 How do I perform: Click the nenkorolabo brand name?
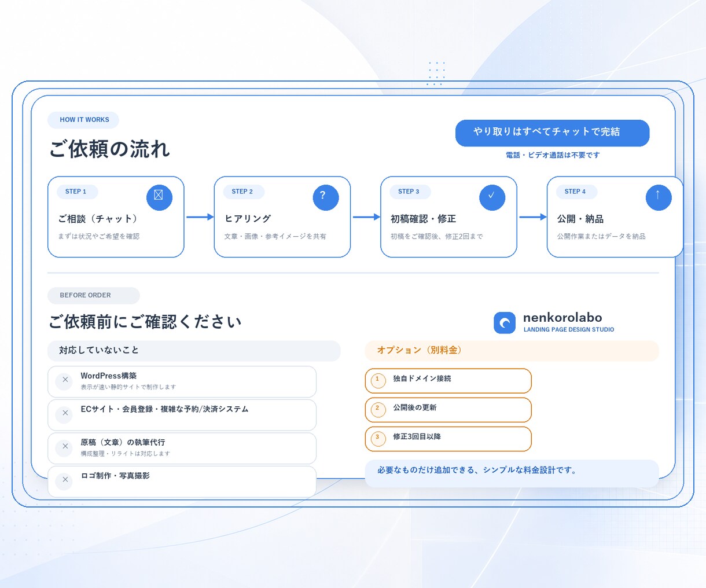562,317
